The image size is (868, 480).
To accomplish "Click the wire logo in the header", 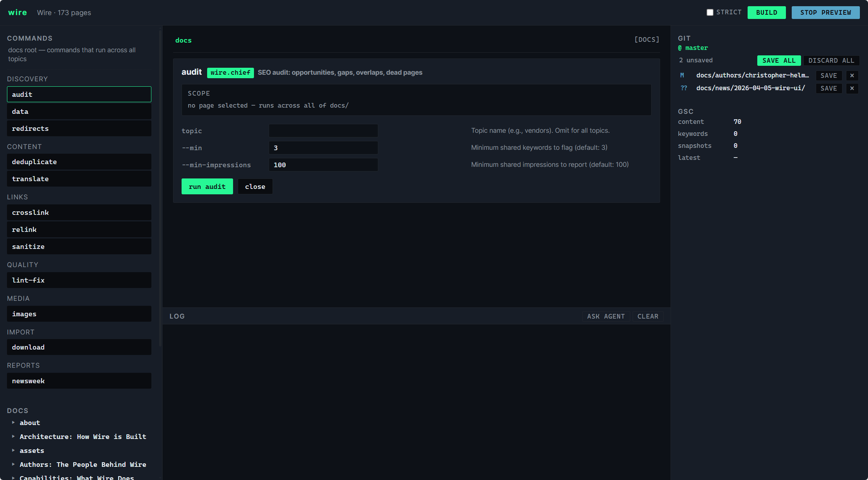I will (17, 12).
